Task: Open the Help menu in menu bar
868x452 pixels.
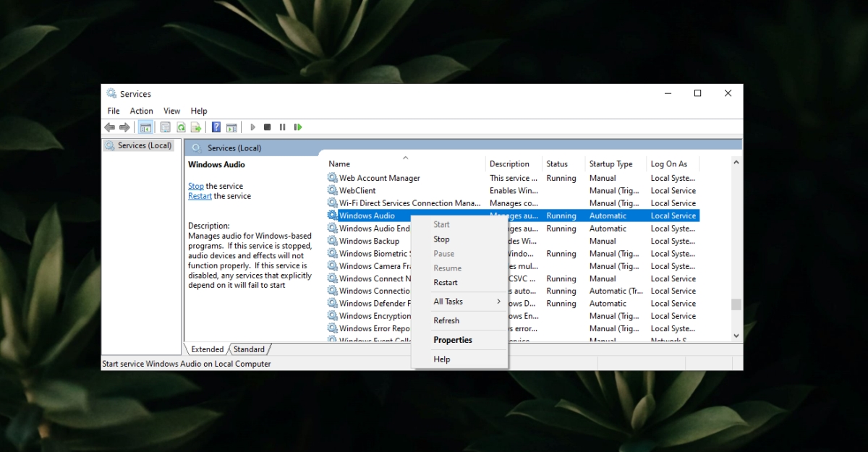Action: [199, 111]
